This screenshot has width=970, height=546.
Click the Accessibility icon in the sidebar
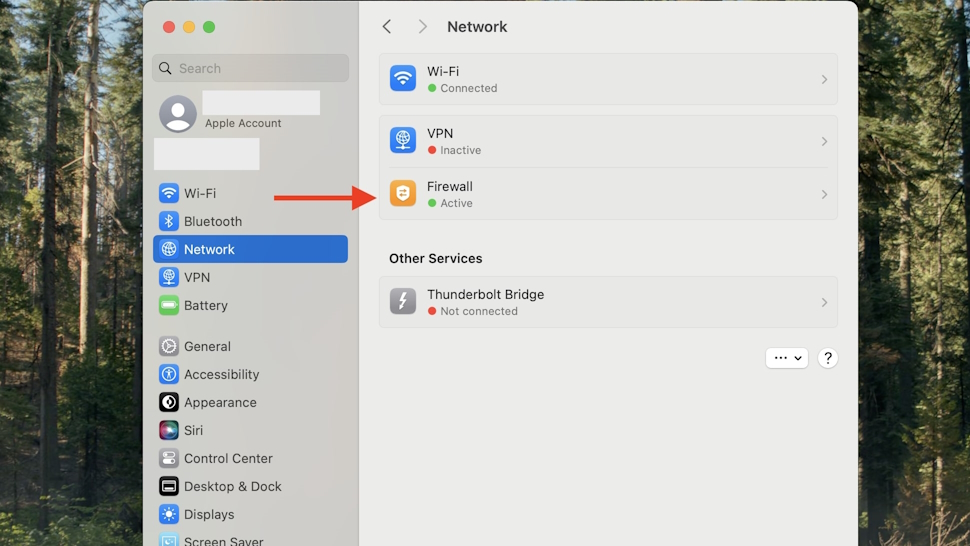pyautogui.click(x=168, y=374)
